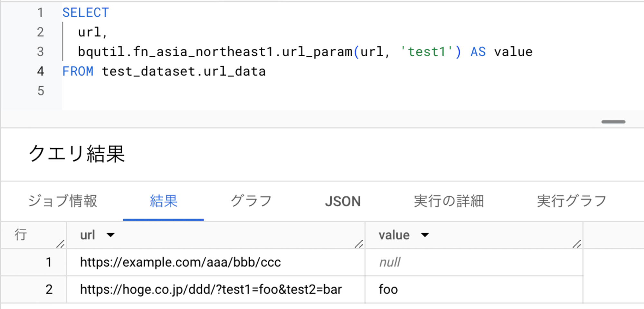Select the foo value cell
Image resolution: width=644 pixels, height=309 pixels.
[474, 289]
